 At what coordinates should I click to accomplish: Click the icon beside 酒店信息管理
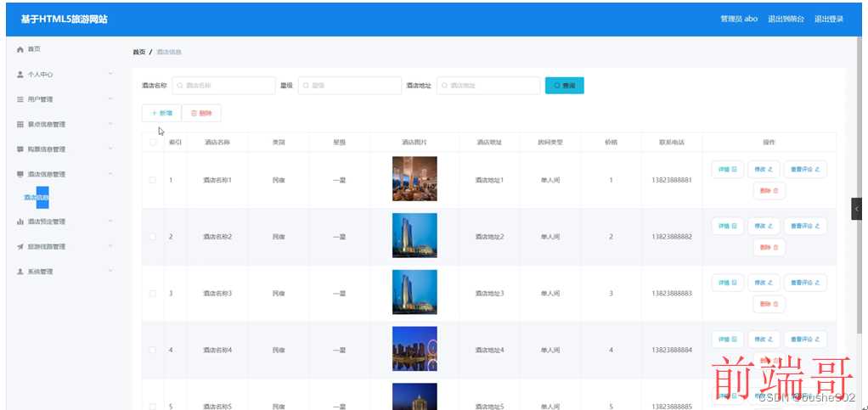[20, 174]
